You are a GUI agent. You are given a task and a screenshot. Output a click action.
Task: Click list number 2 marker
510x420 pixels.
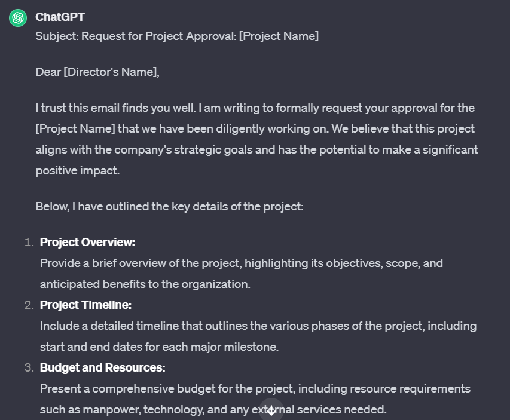click(x=29, y=305)
